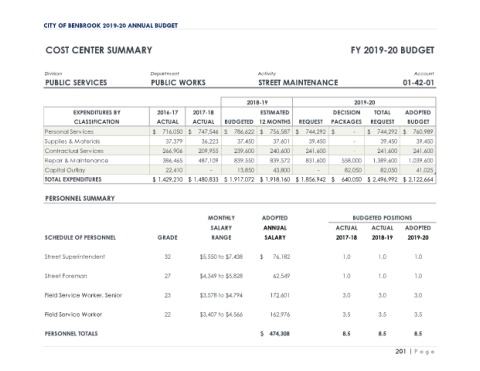Click the salary range '$4,349 to $5,828'

[221, 276]
